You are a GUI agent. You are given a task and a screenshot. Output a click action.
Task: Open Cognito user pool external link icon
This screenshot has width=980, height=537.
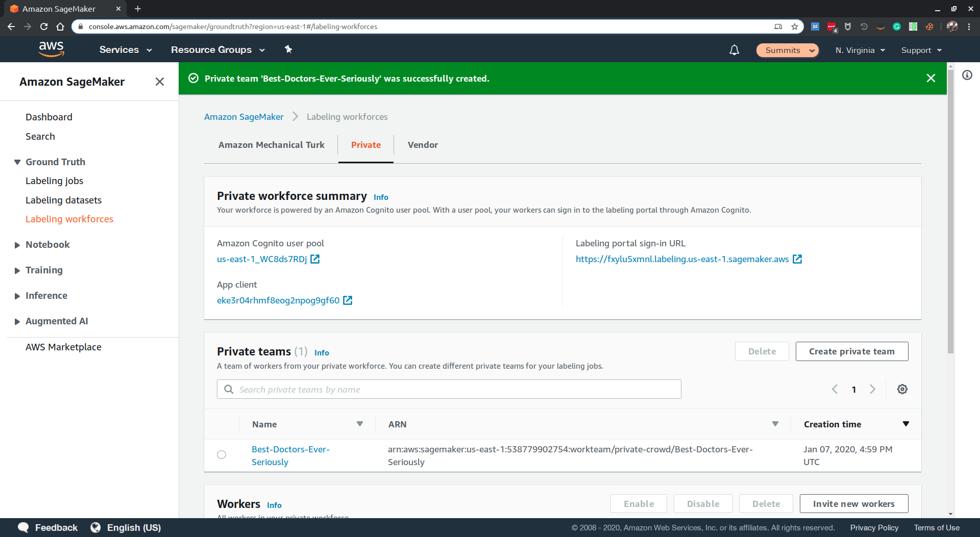point(315,259)
